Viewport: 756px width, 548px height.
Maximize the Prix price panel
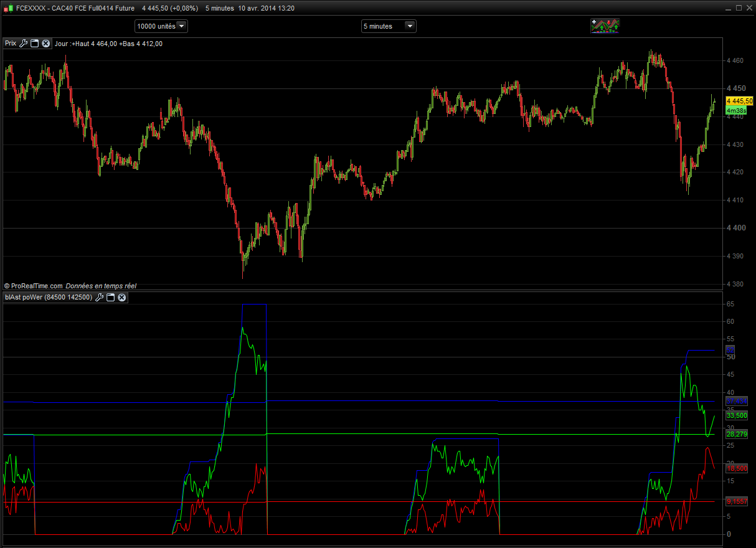(35, 44)
